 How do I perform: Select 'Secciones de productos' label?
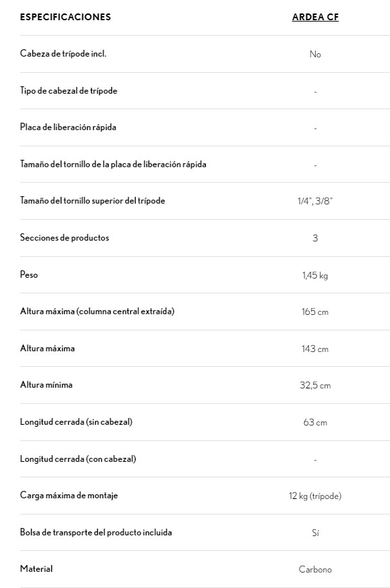[65, 238]
